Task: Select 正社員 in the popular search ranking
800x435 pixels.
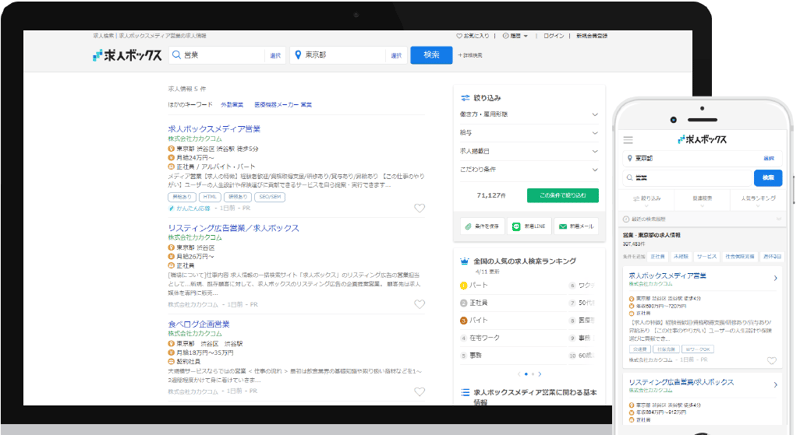Action: click(x=478, y=303)
